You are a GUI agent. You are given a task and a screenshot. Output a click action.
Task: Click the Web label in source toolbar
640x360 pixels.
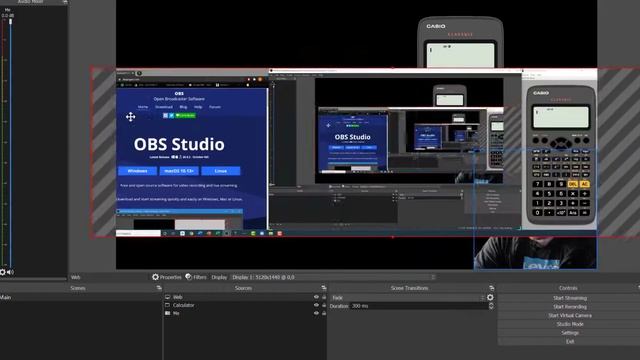point(76,277)
